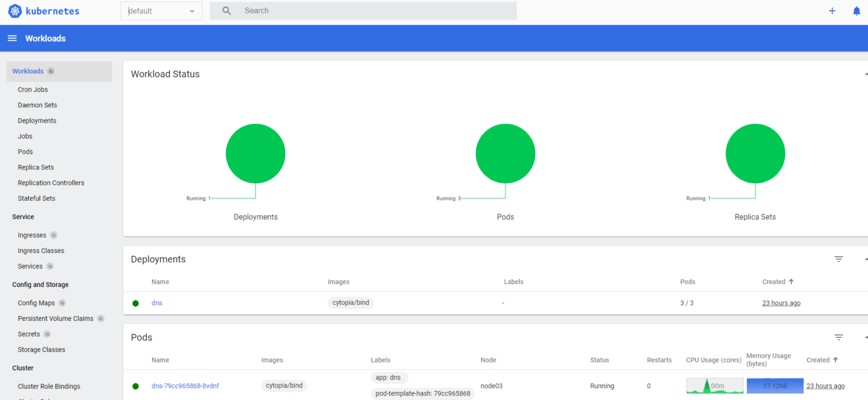Open the dns-79cc965868-8vdnf pod link
This screenshot has width=868, height=400.
[185, 386]
